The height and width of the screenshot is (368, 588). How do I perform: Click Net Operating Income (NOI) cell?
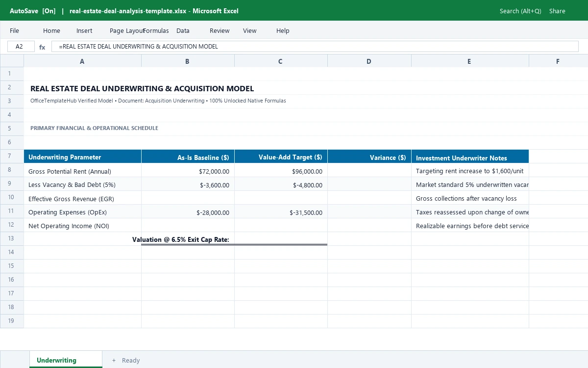(x=82, y=226)
